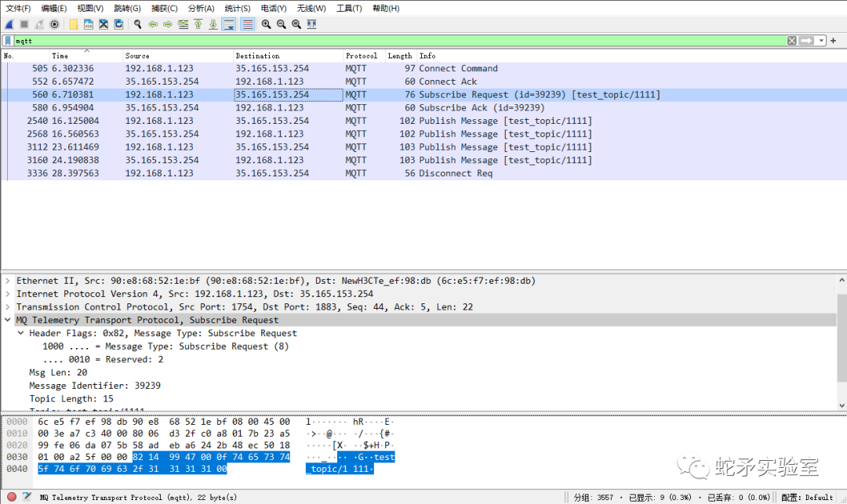Toggle auto-scroll during live capture
847x504 pixels.
tap(229, 24)
